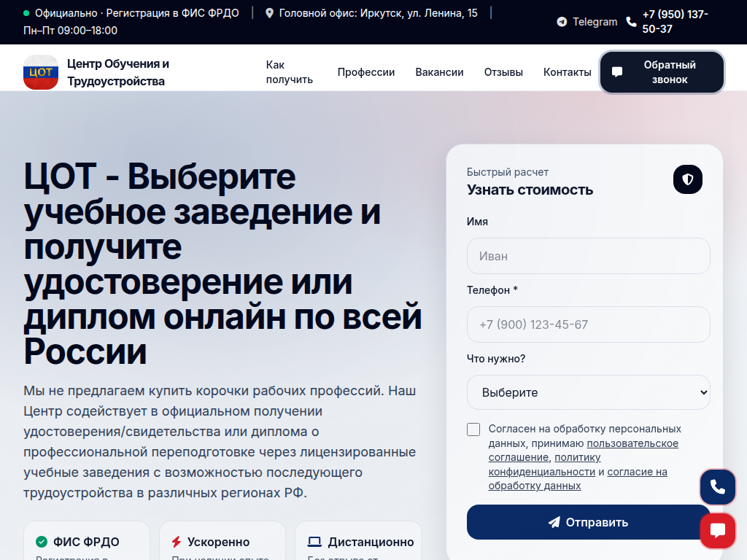This screenshot has height=560, width=747.
Task: Open the политику конфиденциальности link
Action: point(544,464)
